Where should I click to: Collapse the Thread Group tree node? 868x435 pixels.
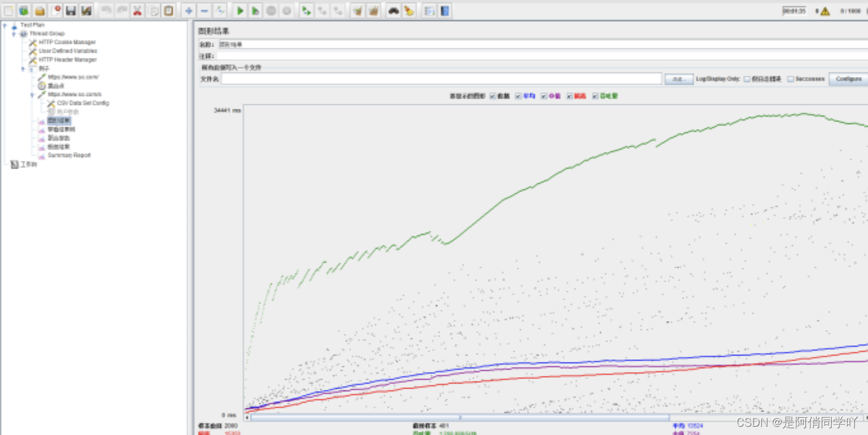click(13, 34)
